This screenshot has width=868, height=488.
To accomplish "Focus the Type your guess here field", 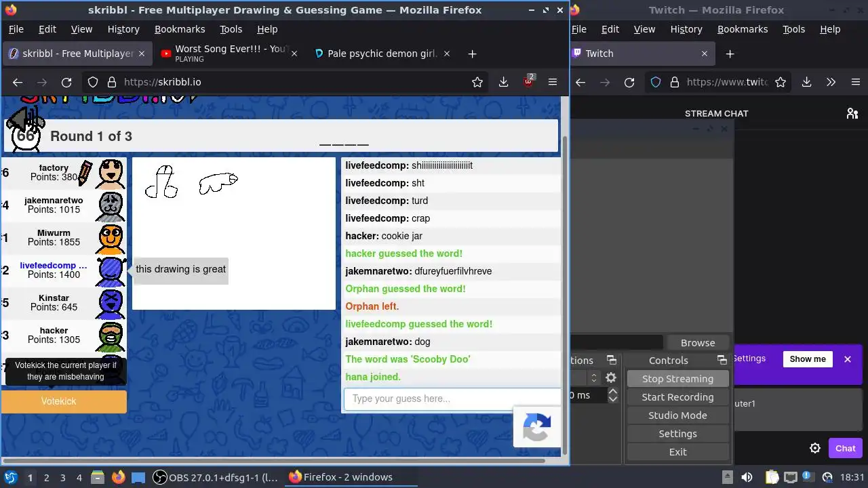I will point(453,399).
